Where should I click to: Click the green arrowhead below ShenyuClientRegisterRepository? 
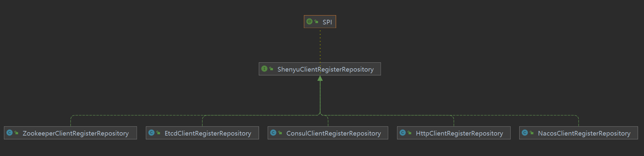click(320, 78)
